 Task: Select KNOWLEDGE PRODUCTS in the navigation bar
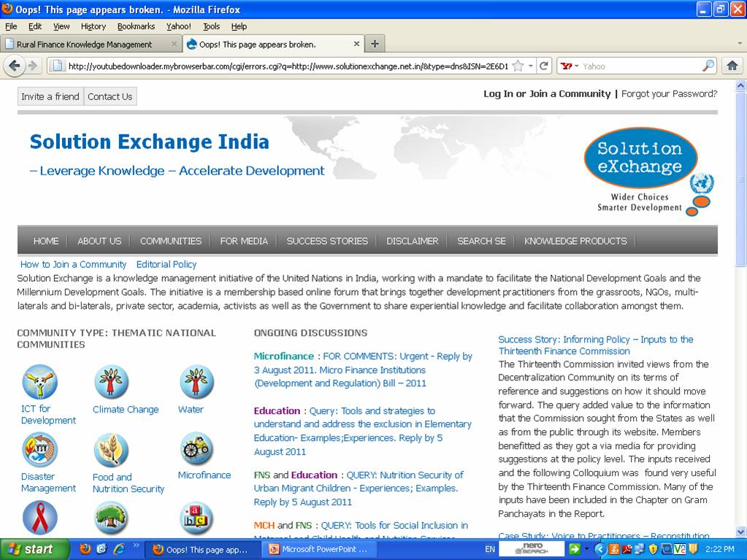pos(575,241)
